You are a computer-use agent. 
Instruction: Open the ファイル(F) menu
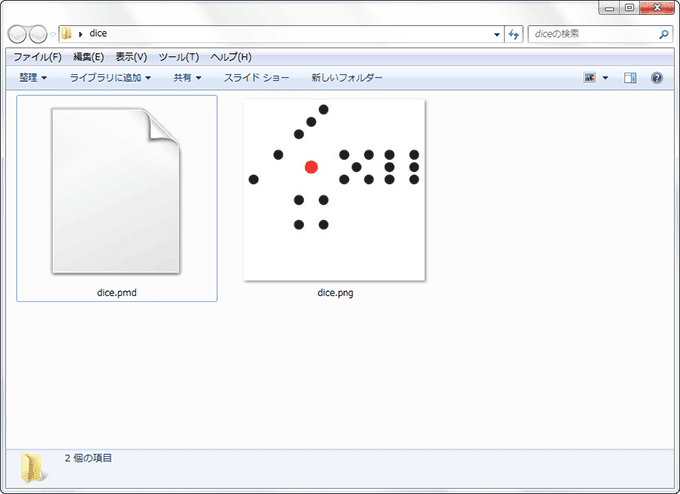pyautogui.click(x=37, y=57)
